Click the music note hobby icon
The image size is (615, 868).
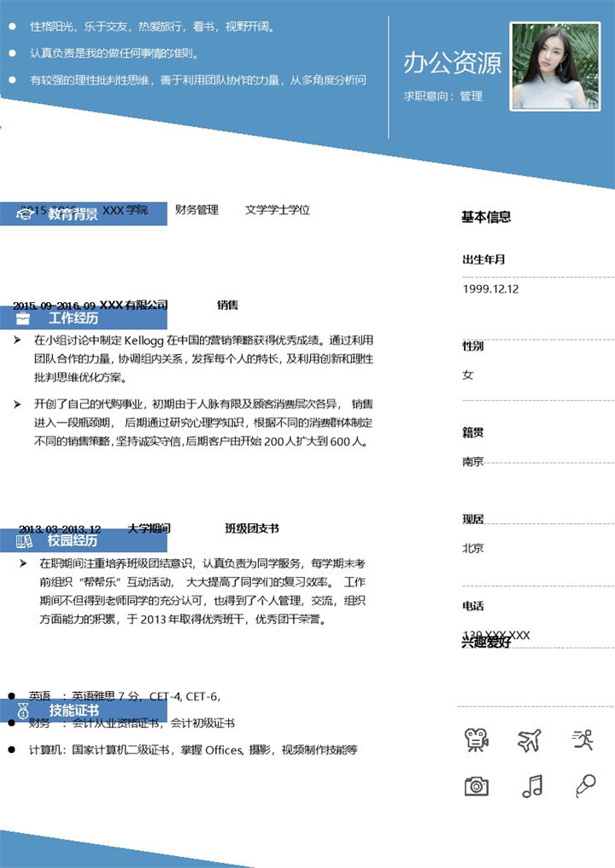532,785
